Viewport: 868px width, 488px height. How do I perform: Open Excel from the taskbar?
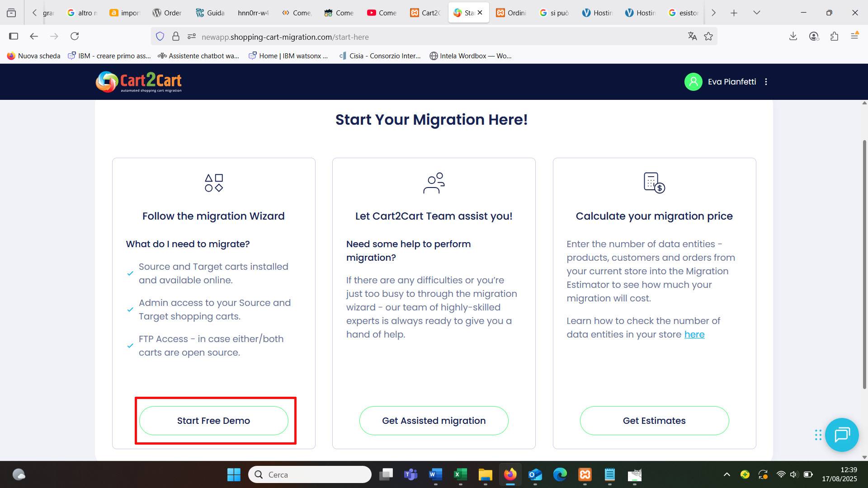point(460,474)
